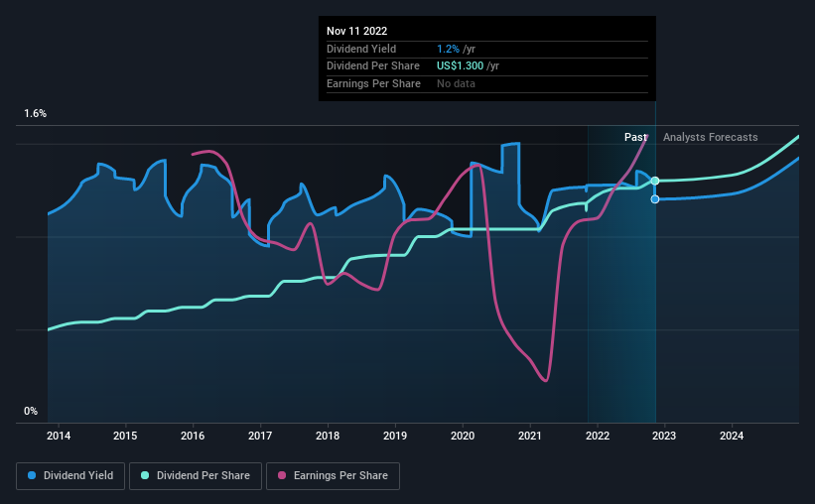This screenshot has height=504, width=815.
Task: Click the pink dot in Earnings Per Share legend
Action: [282, 475]
